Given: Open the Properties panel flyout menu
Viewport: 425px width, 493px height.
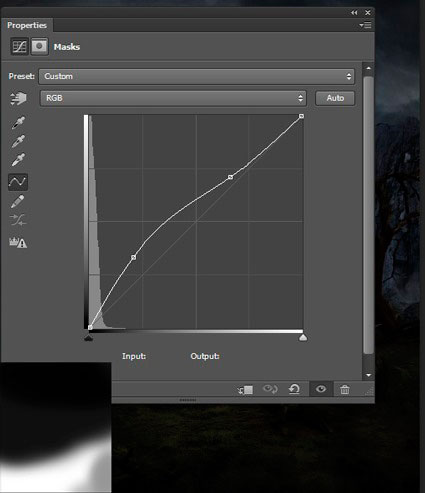Looking at the screenshot, I should (x=365, y=25).
